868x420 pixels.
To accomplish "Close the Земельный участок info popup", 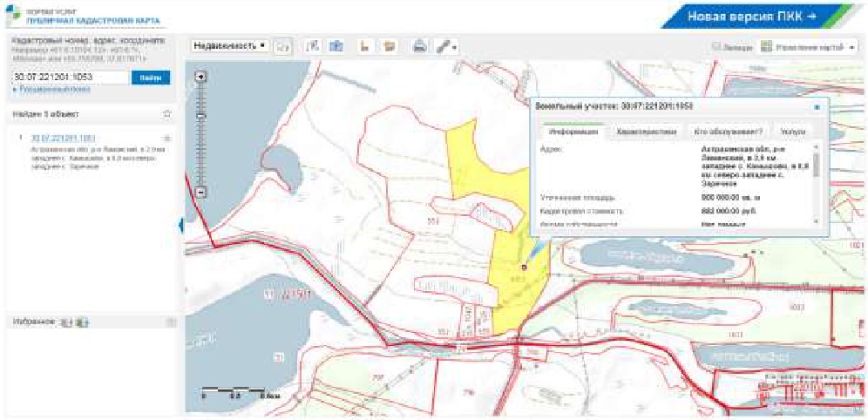I will (x=817, y=107).
